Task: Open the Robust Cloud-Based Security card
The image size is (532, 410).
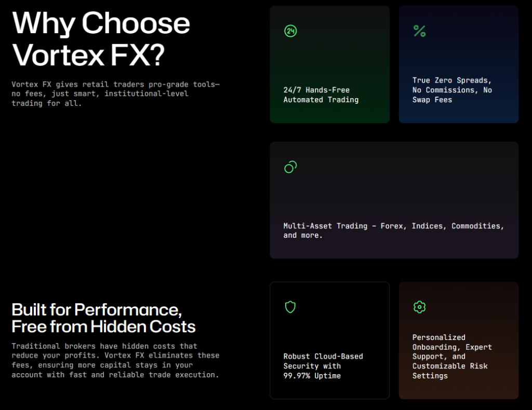Action: point(329,340)
